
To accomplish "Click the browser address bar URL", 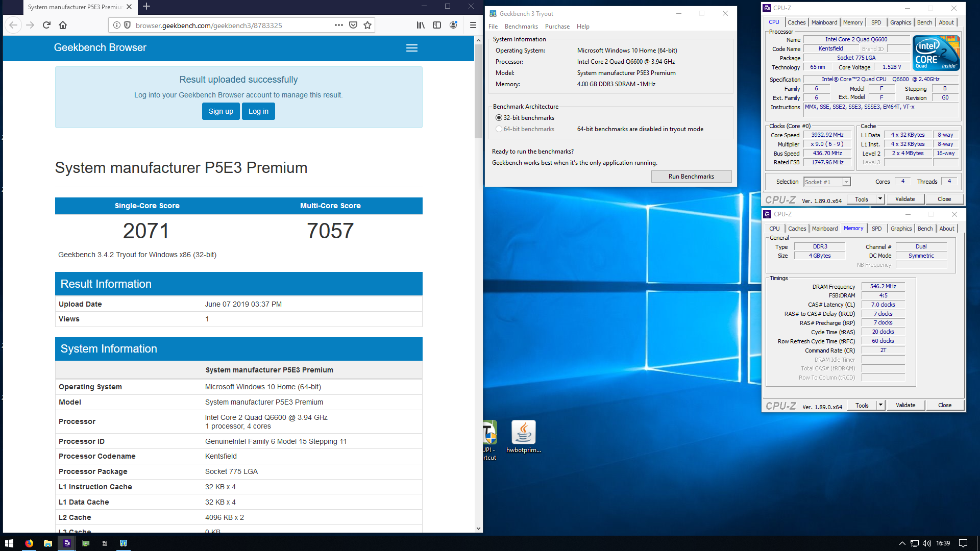I will (x=209, y=26).
